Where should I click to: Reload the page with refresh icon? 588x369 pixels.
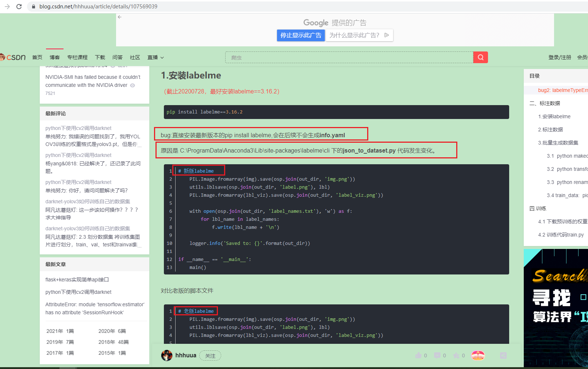(x=19, y=7)
